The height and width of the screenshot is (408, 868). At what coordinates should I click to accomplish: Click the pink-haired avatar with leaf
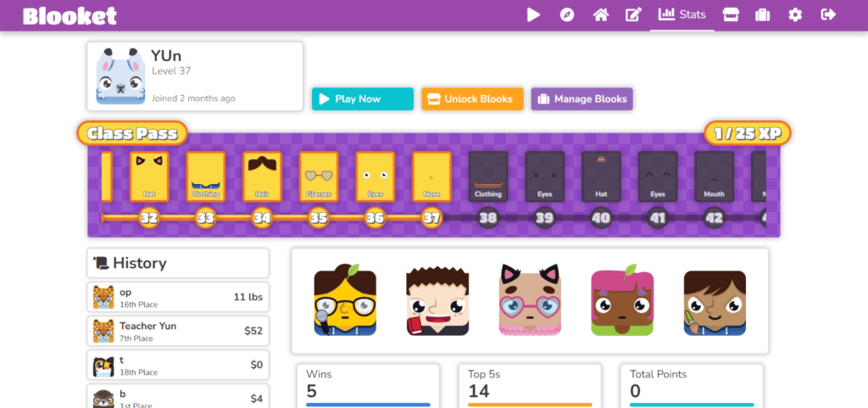pyautogui.click(x=622, y=299)
